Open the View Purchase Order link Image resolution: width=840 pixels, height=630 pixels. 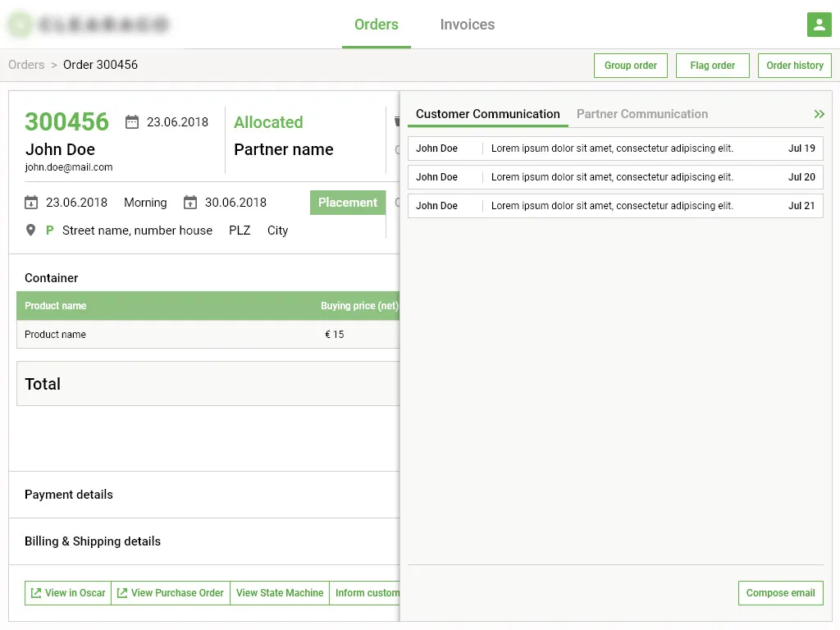tap(171, 593)
